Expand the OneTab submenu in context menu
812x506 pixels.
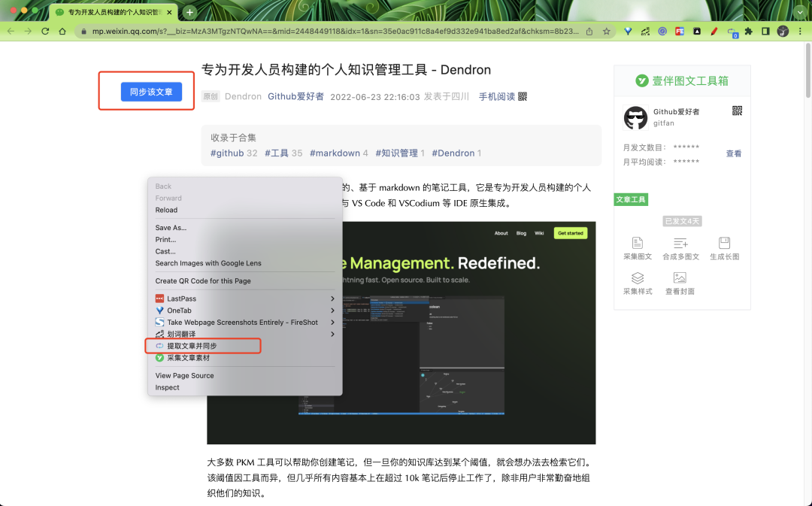pos(333,309)
